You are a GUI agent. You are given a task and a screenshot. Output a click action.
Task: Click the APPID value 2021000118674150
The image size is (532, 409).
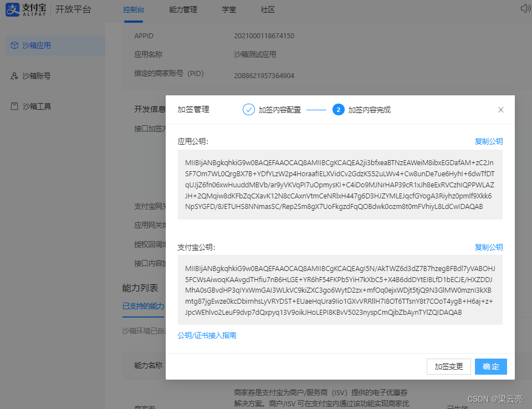(x=264, y=35)
